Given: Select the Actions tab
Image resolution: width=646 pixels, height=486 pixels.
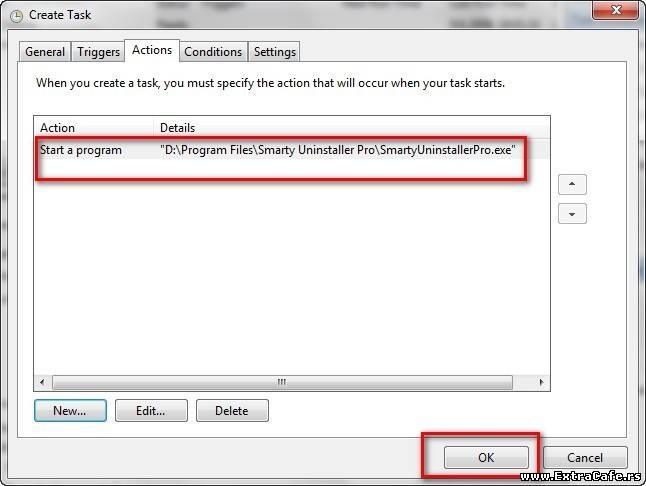Looking at the screenshot, I should [152, 50].
